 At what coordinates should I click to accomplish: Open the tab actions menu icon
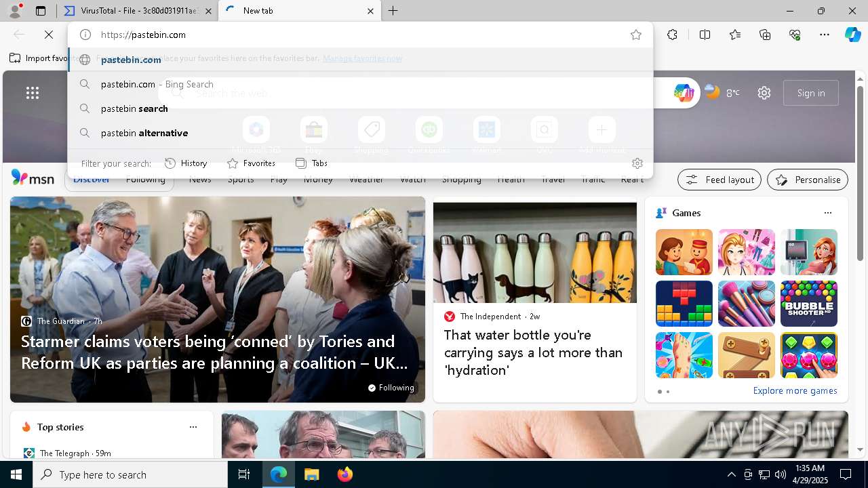point(41,11)
